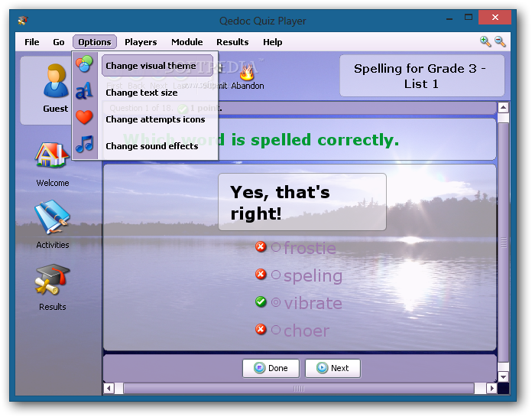This screenshot has height=417, width=532.
Task: Open the Activities notebook icon
Action: pyautogui.click(x=52, y=217)
